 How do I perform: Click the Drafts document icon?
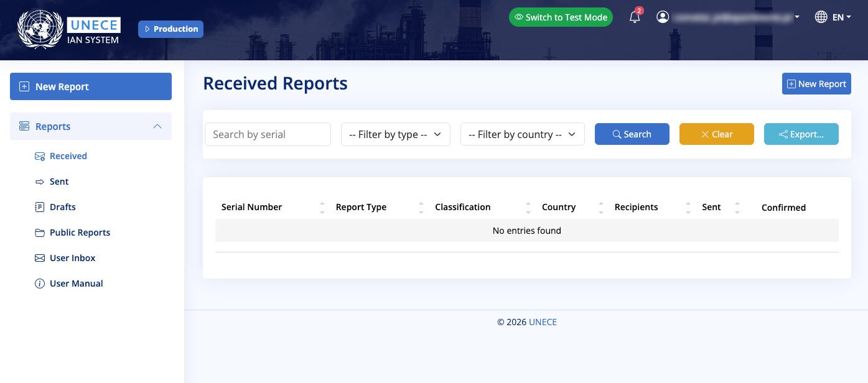(x=40, y=207)
